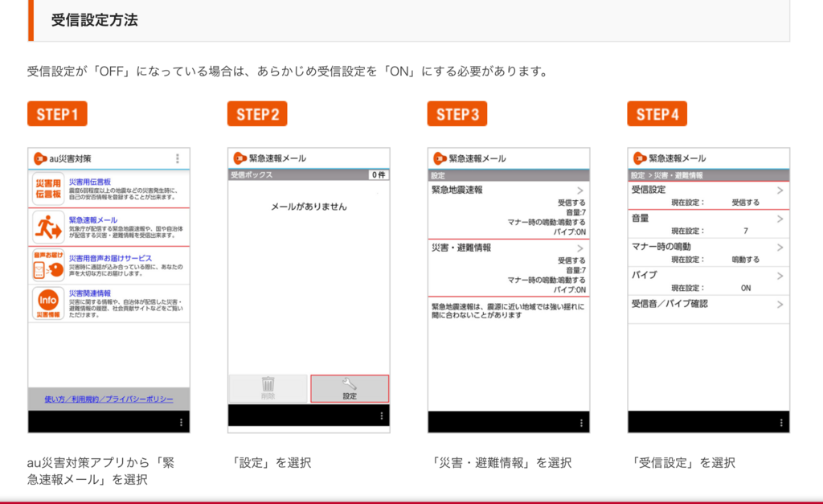Tap the 災害用音声お届け icon
Image resolution: width=823 pixels, height=504 pixels.
[48, 265]
